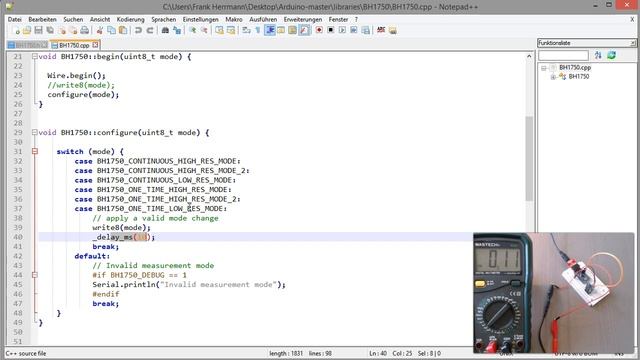Save the recorded macro icon
640x360 pixels.
365,30
